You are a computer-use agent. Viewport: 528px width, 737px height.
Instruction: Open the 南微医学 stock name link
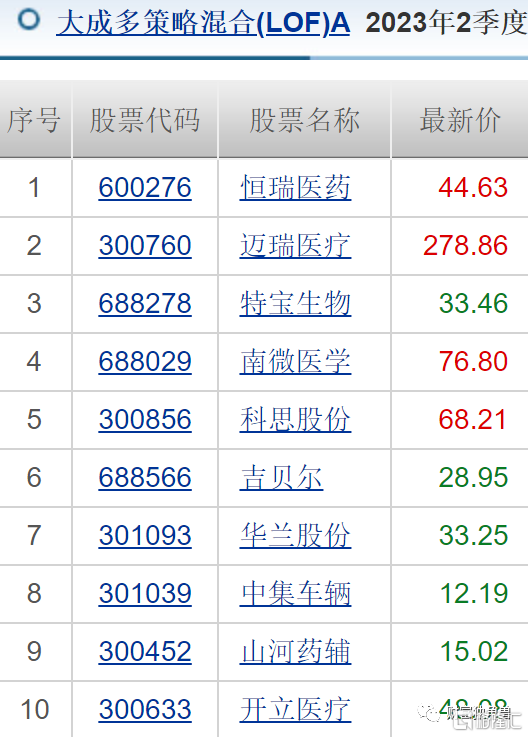pyautogui.click(x=295, y=361)
